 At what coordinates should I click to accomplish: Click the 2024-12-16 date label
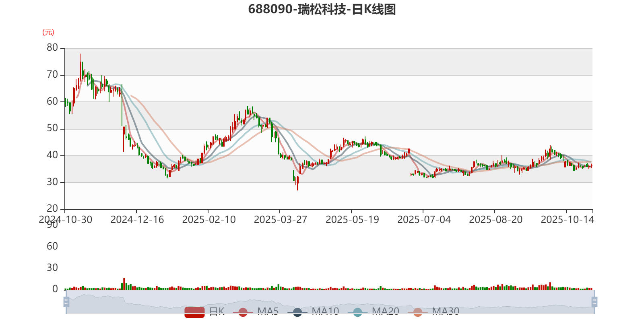(x=137, y=220)
